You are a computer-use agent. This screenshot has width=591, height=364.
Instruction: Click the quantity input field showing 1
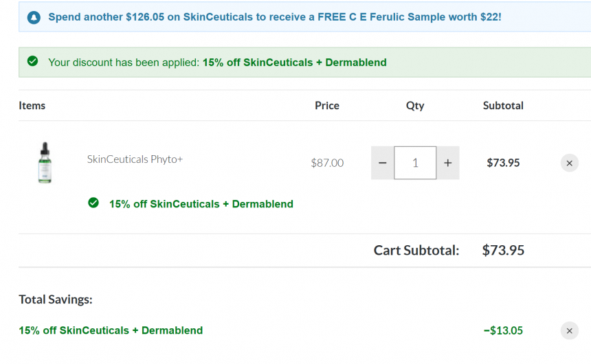tap(415, 163)
